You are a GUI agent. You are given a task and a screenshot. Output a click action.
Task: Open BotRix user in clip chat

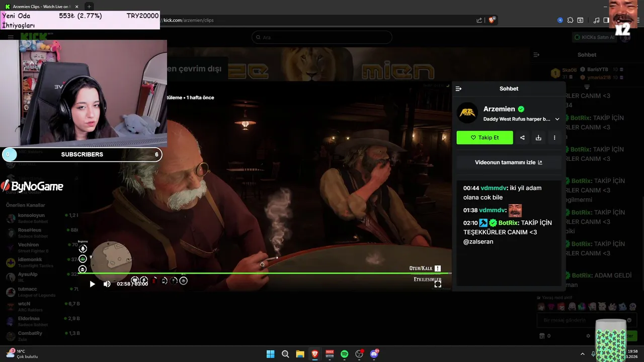coord(508,223)
